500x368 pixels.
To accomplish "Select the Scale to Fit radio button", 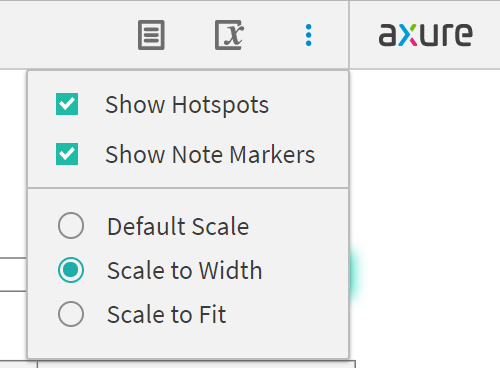I will 71,314.
